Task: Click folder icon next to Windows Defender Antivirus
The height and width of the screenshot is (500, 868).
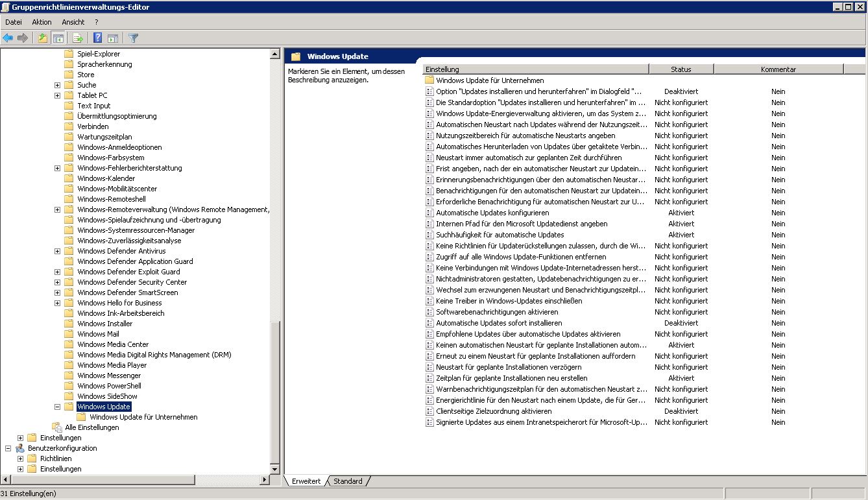Action: pyautogui.click(x=69, y=251)
